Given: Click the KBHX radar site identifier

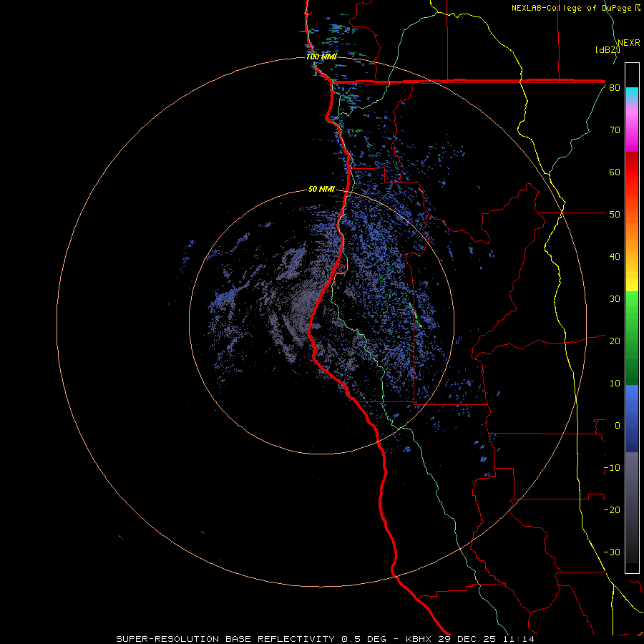Looking at the screenshot, I should click(x=419, y=639).
